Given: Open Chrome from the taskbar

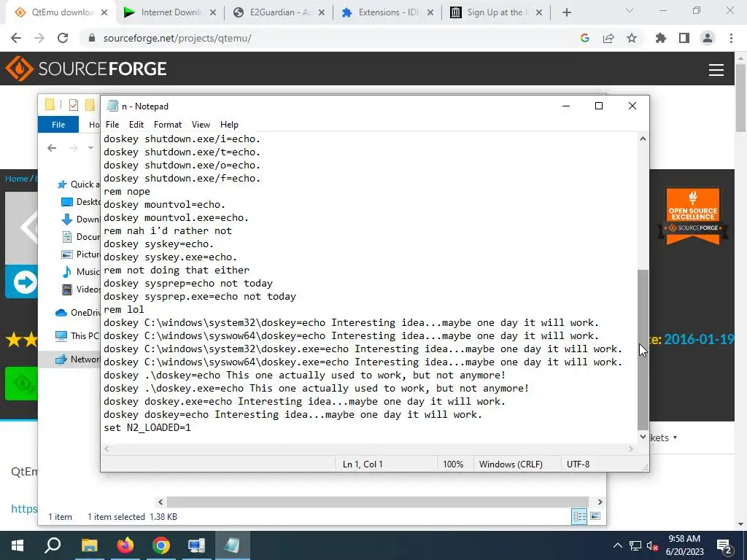Looking at the screenshot, I should point(161,545).
